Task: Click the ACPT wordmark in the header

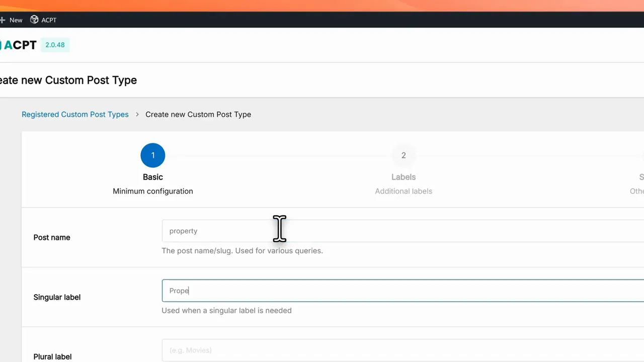Action: (x=21, y=45)
